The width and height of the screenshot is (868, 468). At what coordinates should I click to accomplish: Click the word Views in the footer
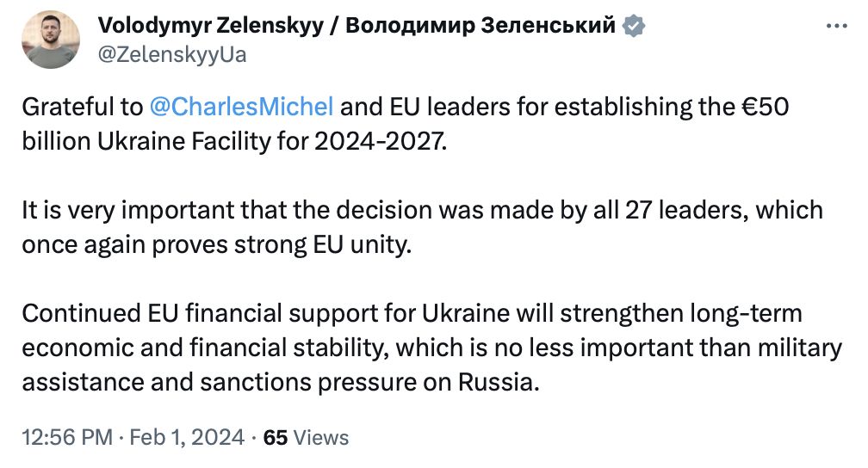(x=321, y=437)
